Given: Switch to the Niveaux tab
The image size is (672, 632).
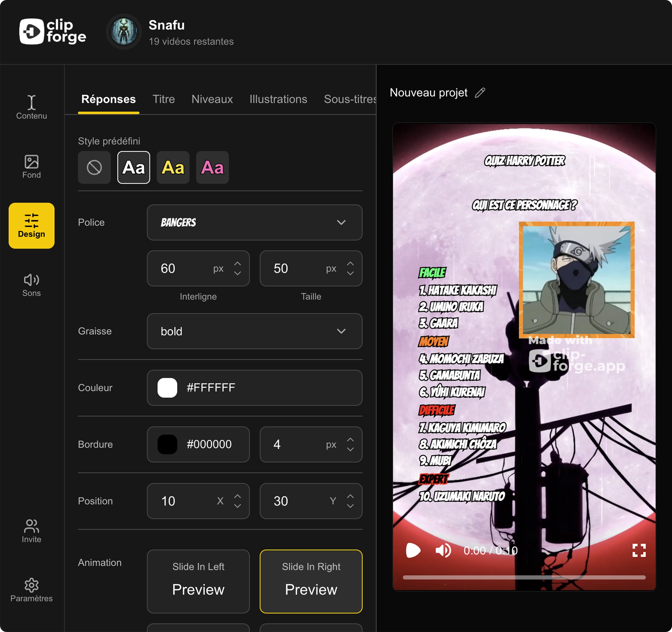Looking at the screenshot, I should (212, 99).
